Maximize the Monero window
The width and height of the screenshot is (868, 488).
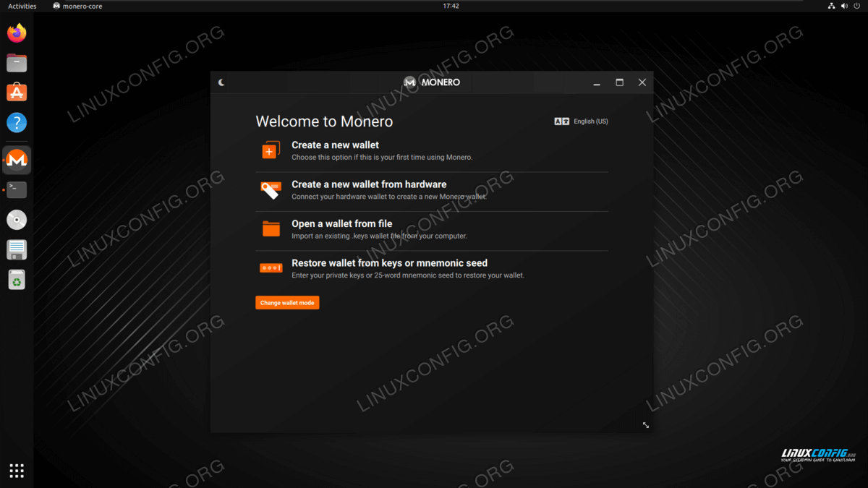(619, 82)
